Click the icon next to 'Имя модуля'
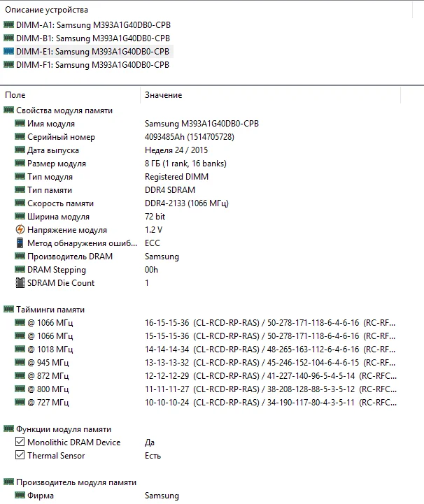The height and width of the screenshot is (504, 424). [x=20, y=123]
